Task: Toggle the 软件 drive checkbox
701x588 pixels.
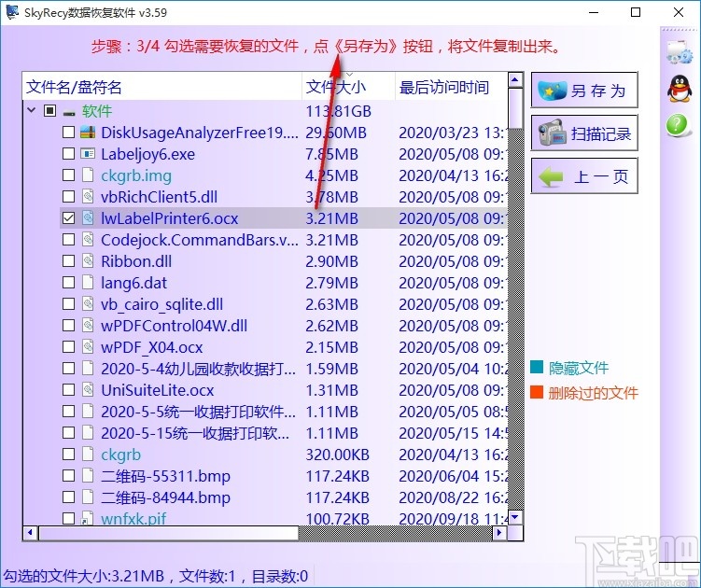Action: (x=50, y=111)
